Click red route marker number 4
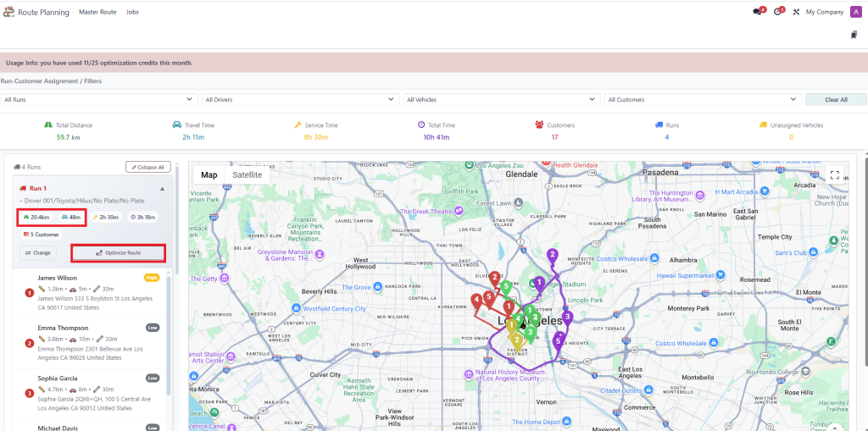This screenshot has height=431, width=868. click(x=477, y=300)
